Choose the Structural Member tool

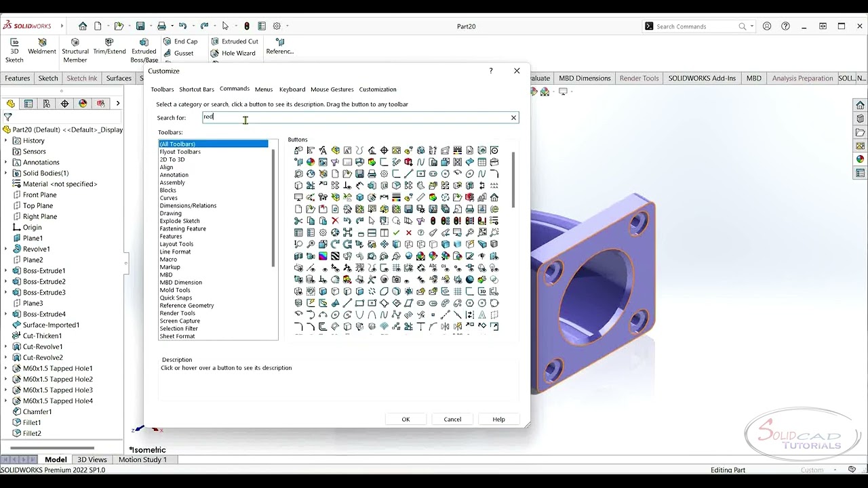coord(75,51)
